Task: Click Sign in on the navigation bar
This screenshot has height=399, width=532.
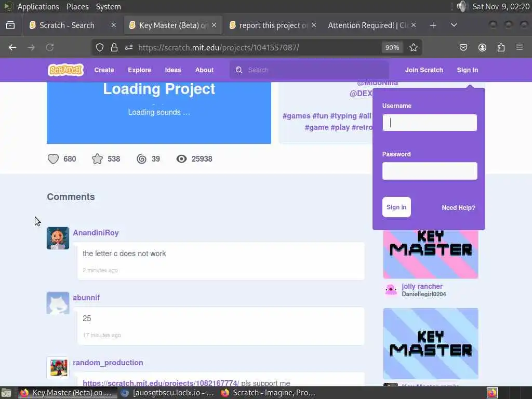Action: pyautogui.click(x=468, y=70)
